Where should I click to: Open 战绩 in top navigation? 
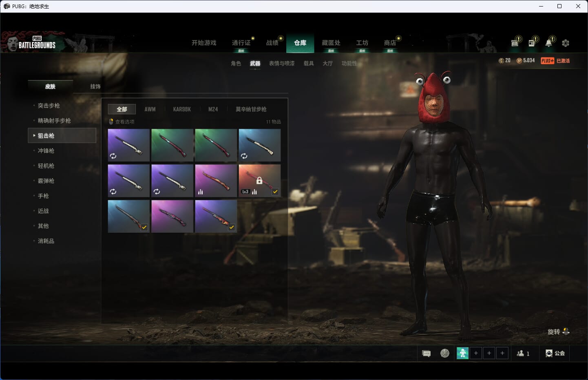(x=272, y=43)
